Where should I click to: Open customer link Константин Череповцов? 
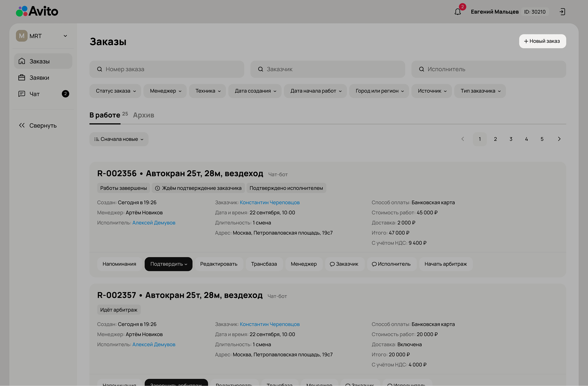point(269,202)
